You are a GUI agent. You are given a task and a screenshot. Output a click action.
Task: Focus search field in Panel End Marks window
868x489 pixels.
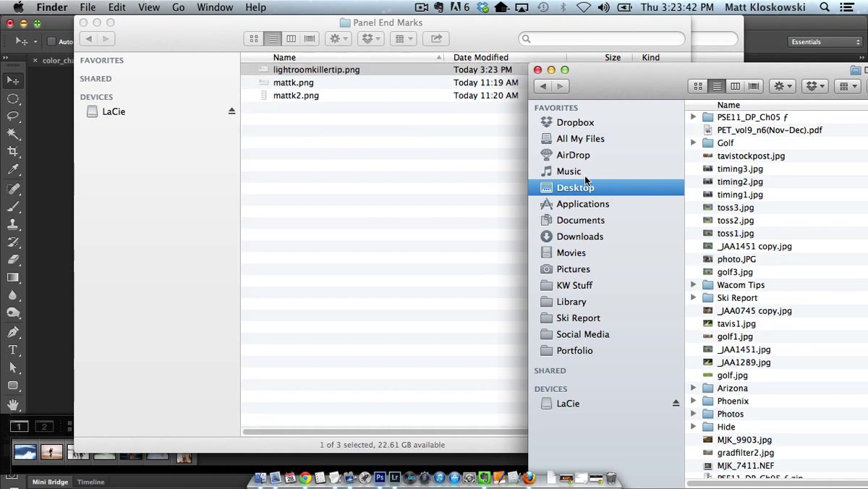click(602, 38)
